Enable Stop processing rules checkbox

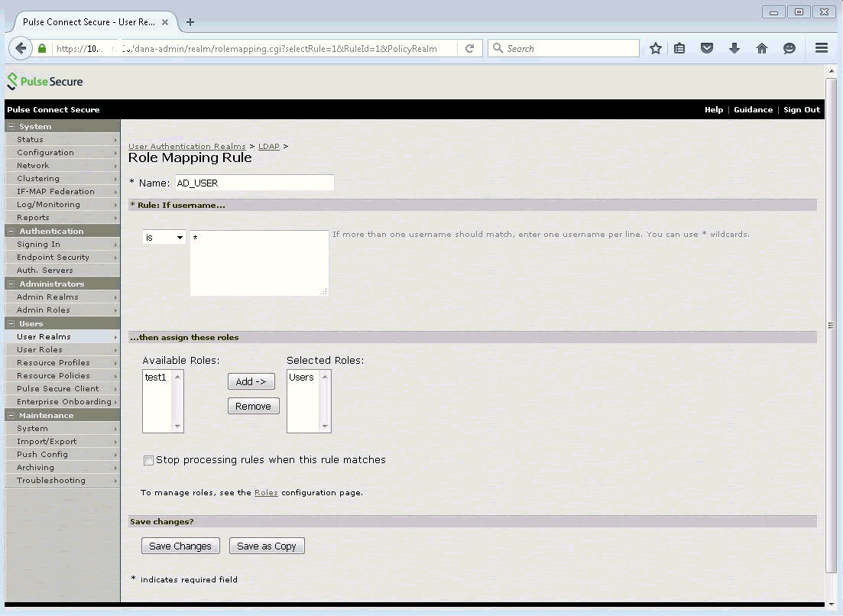pos(149,460)
